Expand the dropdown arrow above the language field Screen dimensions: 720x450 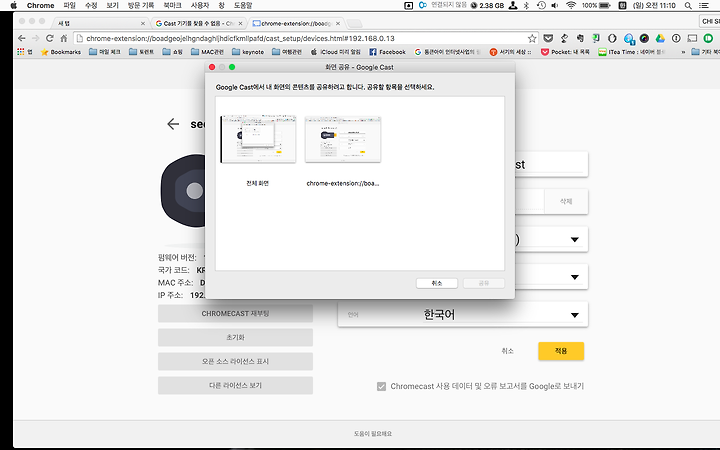coord(574,277)
